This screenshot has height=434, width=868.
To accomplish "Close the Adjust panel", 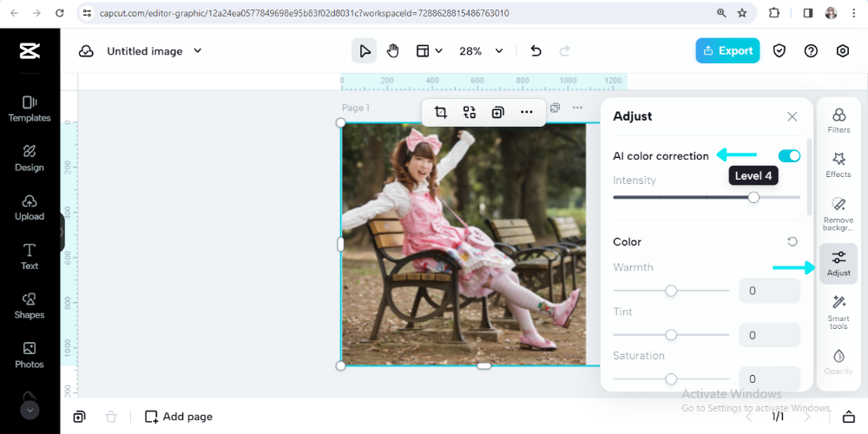I will 792,116.
